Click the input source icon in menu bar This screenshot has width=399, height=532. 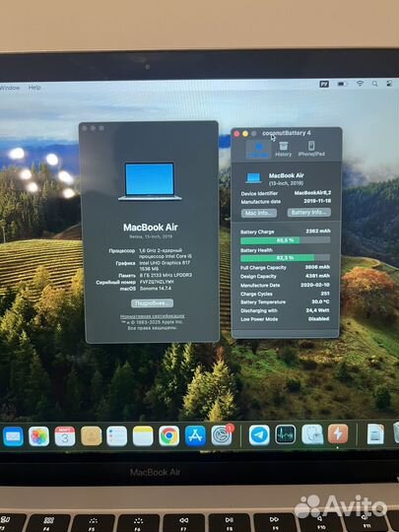coord(324,84)
